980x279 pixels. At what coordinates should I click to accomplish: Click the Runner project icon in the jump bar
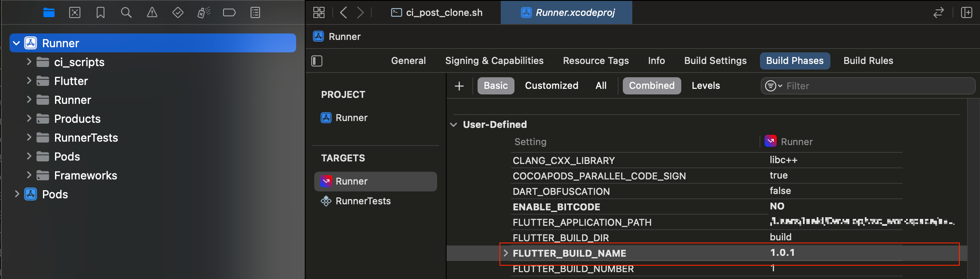(x=318, y=36)
